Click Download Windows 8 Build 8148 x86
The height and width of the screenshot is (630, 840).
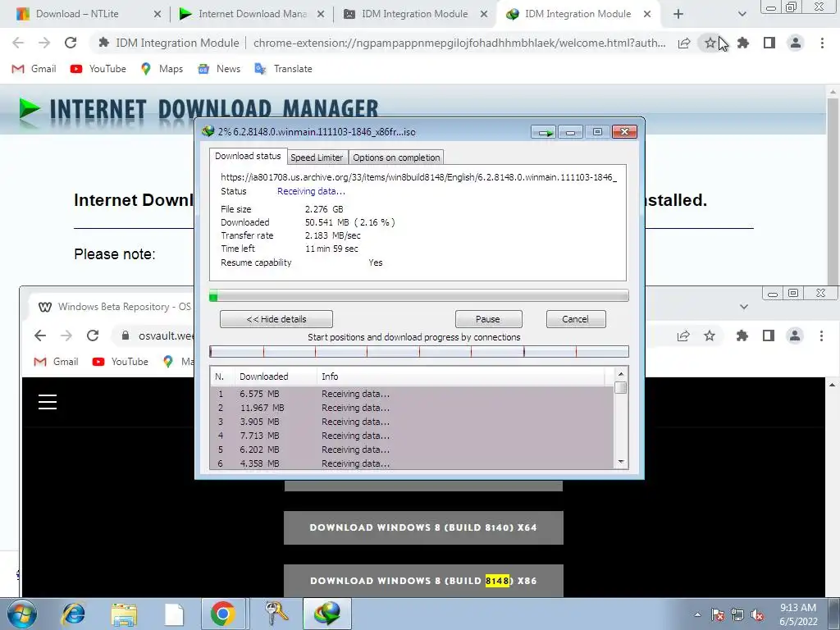(x=423, y=581)
